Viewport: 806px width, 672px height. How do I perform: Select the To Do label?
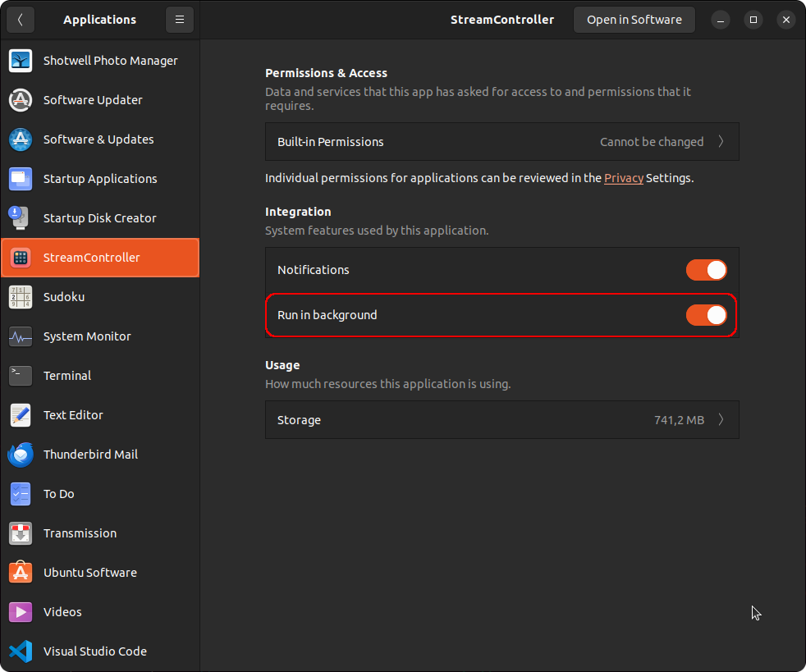coord(58,494)
